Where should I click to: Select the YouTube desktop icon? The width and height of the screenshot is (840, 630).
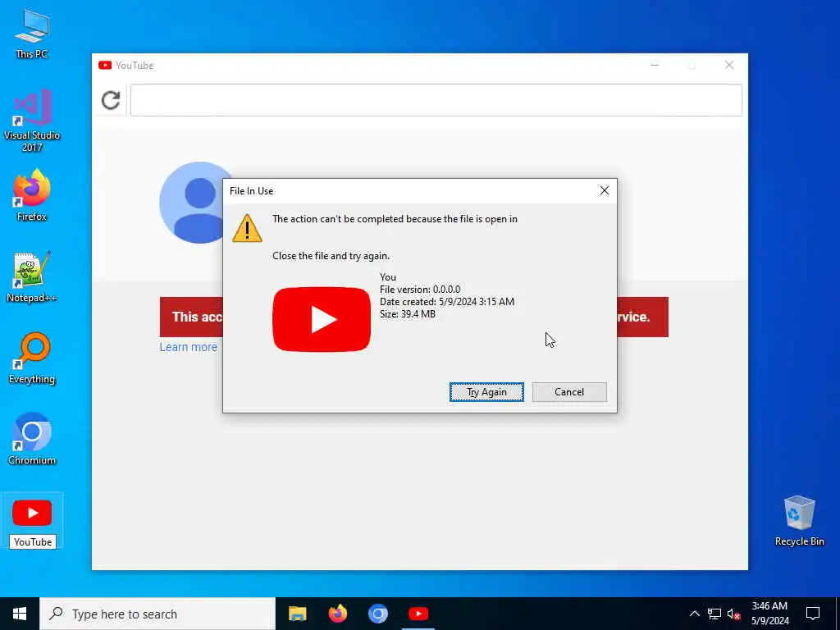[x=32, y=522]
